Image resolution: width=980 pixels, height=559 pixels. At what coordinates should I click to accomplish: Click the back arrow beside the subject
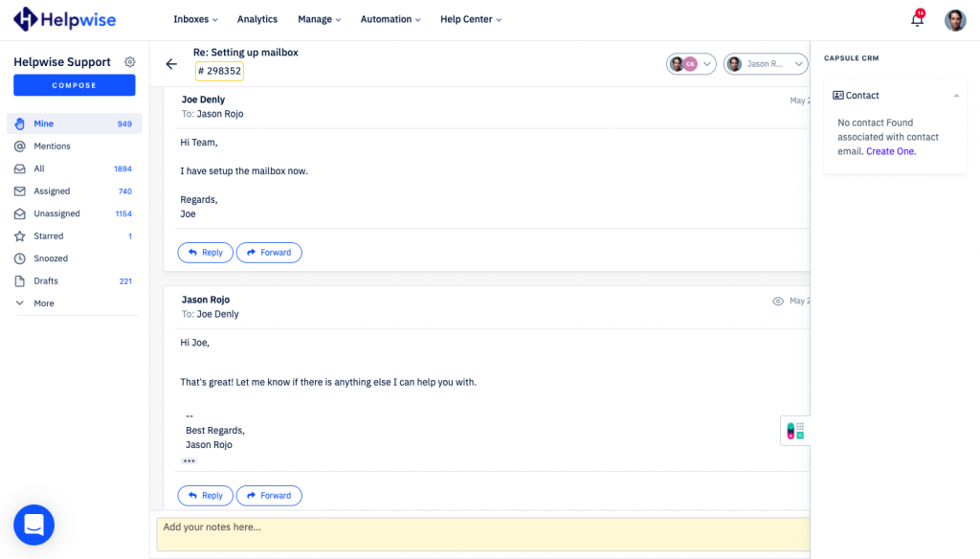[171, 64]
